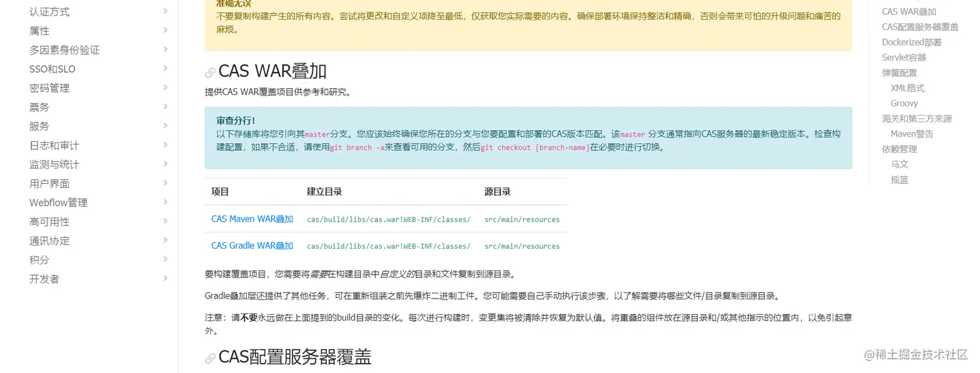Expand the 认证方式 sidebar chevron

pyautogui.click(x=166, y=11)
